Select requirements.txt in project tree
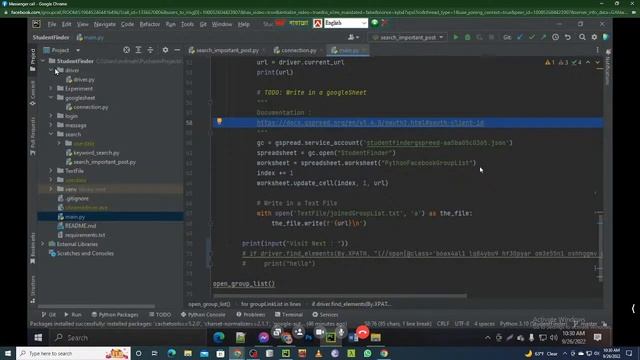Viewport: 640px width, 360px height. [85, 235]
